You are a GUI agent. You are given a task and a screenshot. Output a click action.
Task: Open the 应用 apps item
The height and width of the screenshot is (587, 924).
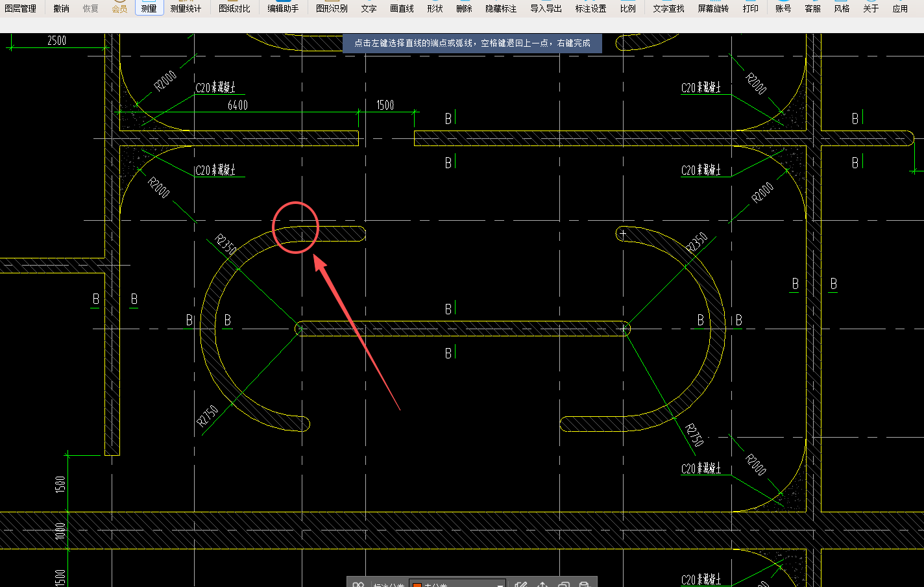pyautogui.click(x=900, y=8)
